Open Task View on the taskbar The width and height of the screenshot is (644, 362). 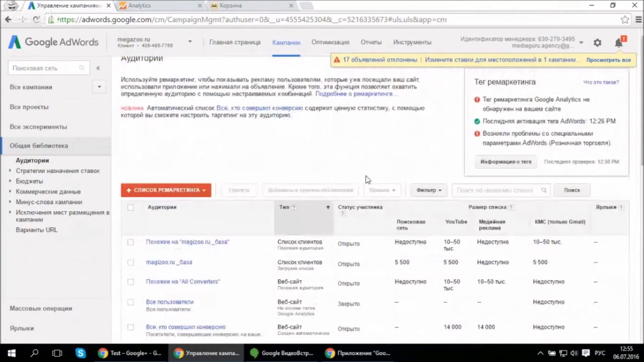[57, 353]
